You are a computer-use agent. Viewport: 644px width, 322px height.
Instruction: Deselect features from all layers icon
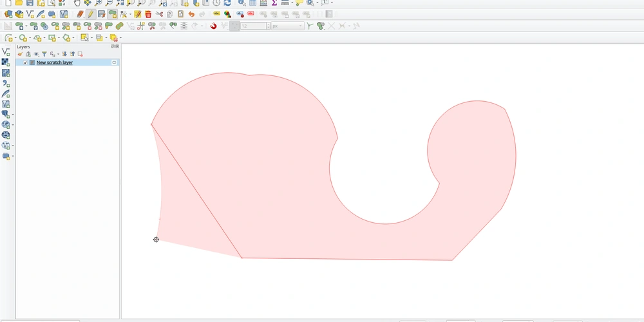pyautogui.click(x=114, y=38)
